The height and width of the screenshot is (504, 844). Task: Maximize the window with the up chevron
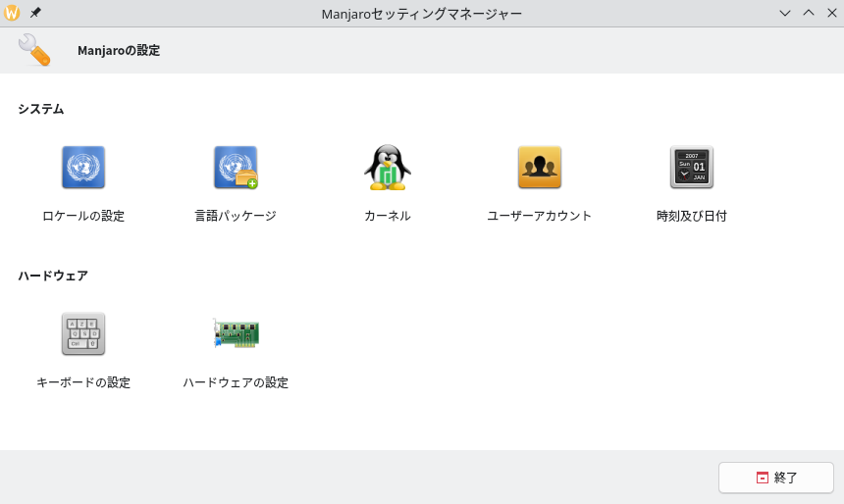(x=809, y=13)
